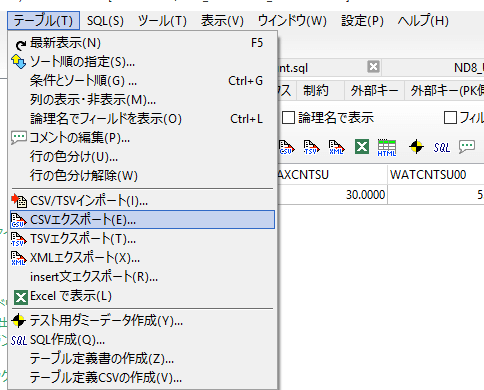
Task: Select 行の色分け解除(W) entry
Action: click(x=143, y=176)
